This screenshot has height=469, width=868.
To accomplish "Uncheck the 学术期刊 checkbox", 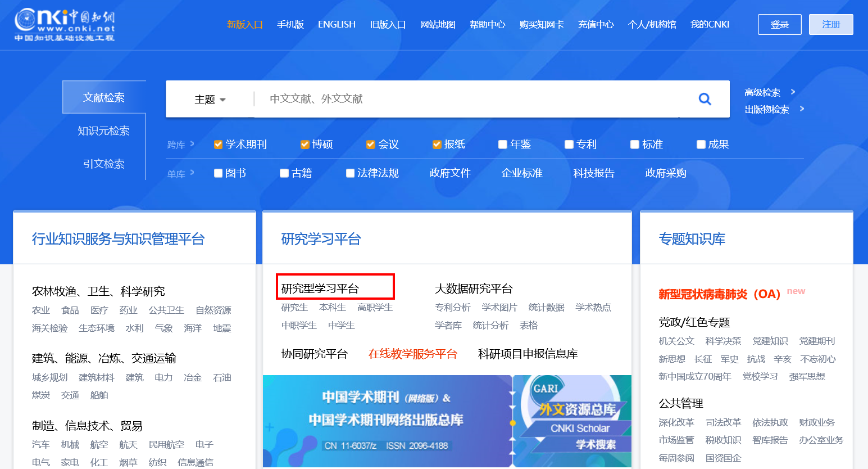I will (218, 145).
